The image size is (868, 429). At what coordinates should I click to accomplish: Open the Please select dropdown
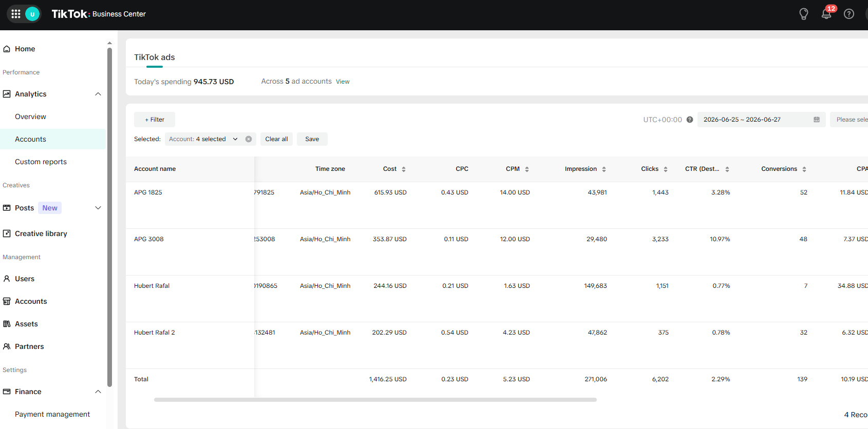pos(849,120)
